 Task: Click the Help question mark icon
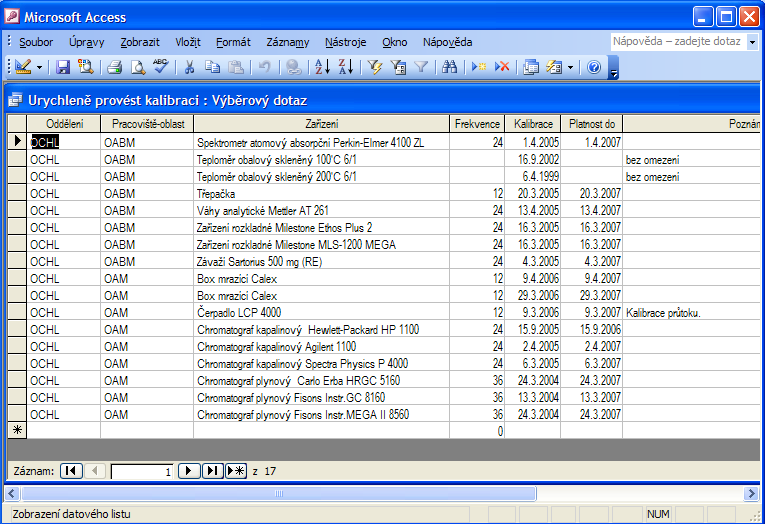point(594,67)
